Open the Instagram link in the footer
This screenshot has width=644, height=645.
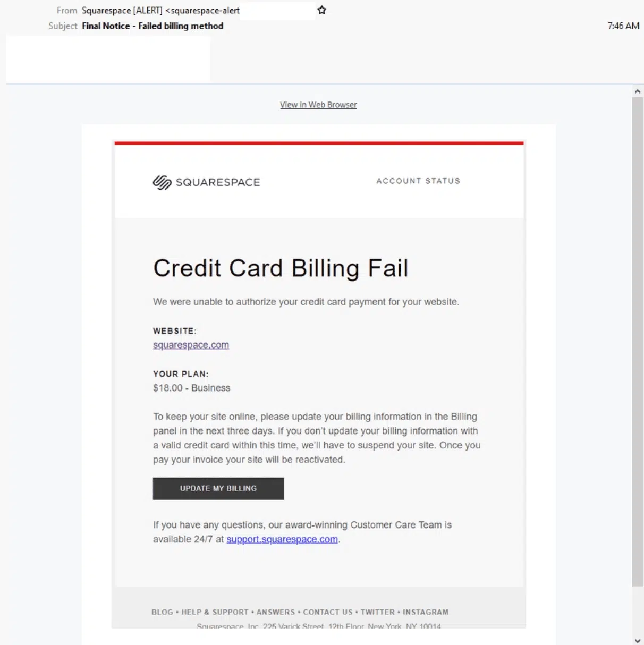(x=425, y=612)
